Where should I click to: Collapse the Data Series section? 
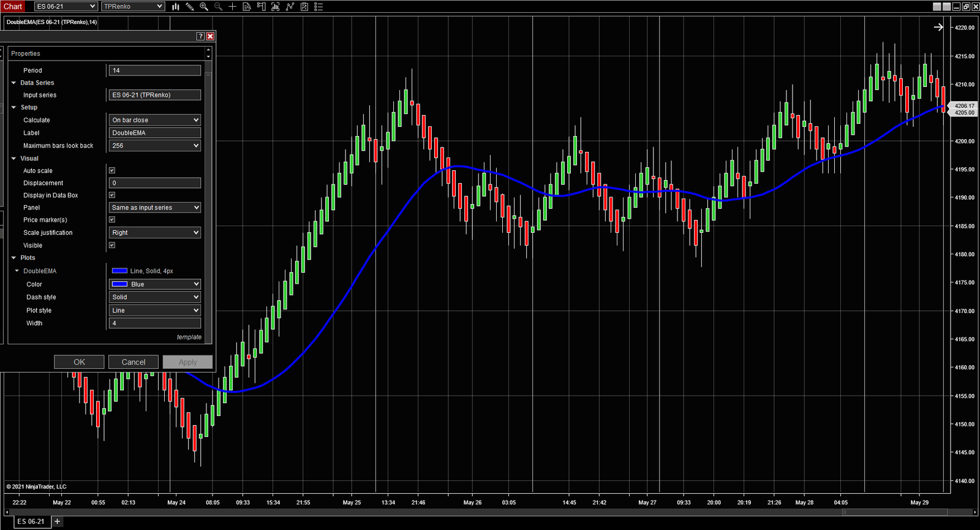tap(13, 83)
